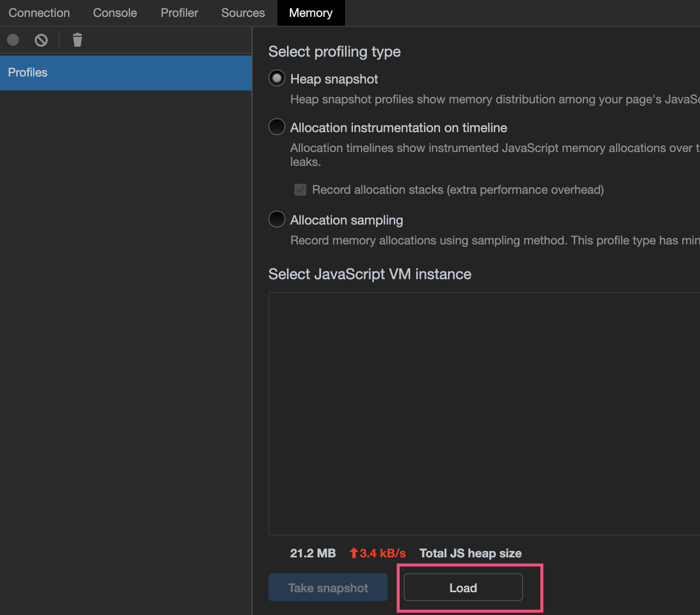This screenshot has width=700, height=615.
Task: Choose Allocation instrumentation on timeline radio button
Action: 277,127
